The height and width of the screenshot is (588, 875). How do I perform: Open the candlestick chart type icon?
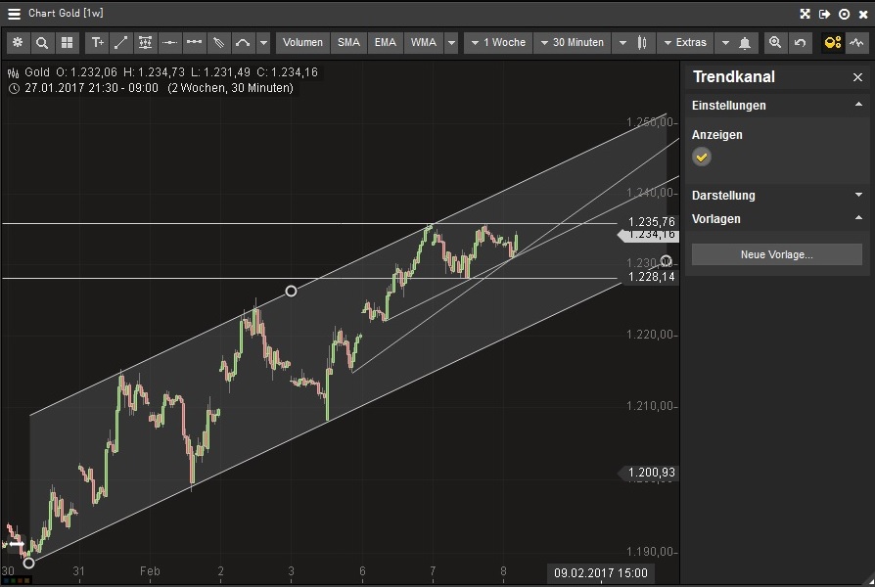pos(643,43)
